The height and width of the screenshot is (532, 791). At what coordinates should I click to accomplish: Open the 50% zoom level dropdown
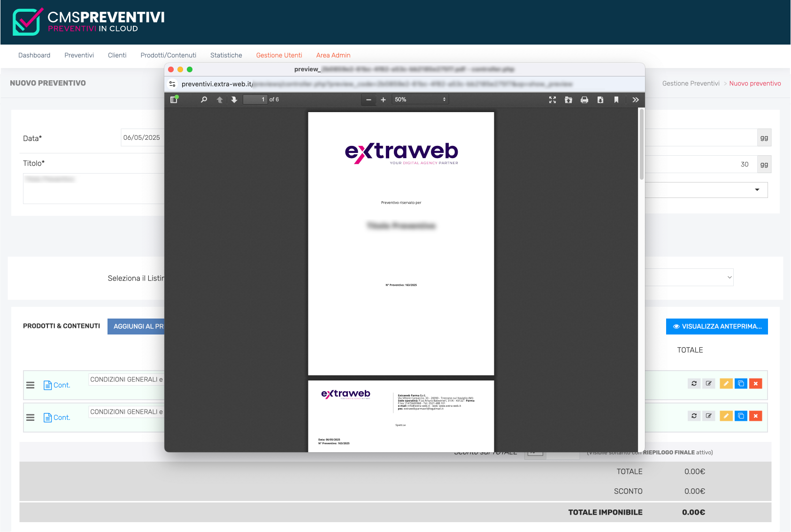[420, 99]
